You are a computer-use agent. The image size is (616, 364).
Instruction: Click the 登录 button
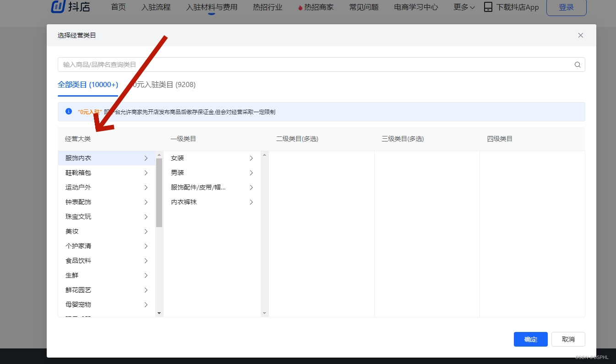(x=567, y=7)
